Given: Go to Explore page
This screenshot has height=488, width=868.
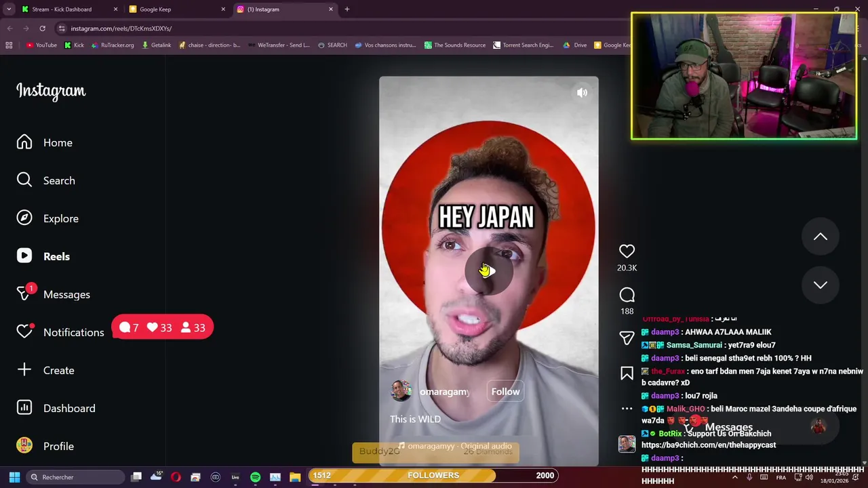Looking at the screenshot, I should (47, 218).
